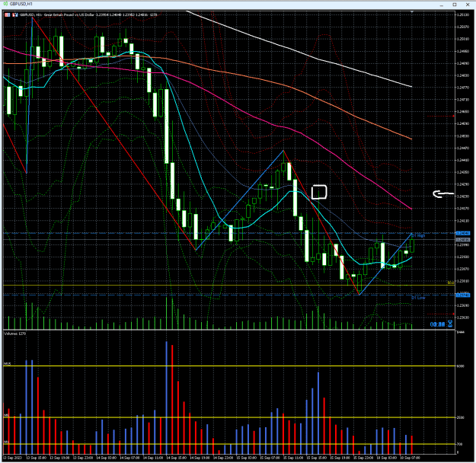The width and height of the screenshot is (476, 463).
Task: Select the yellow horizontal 50.0 line
Action: click(228, 286)
